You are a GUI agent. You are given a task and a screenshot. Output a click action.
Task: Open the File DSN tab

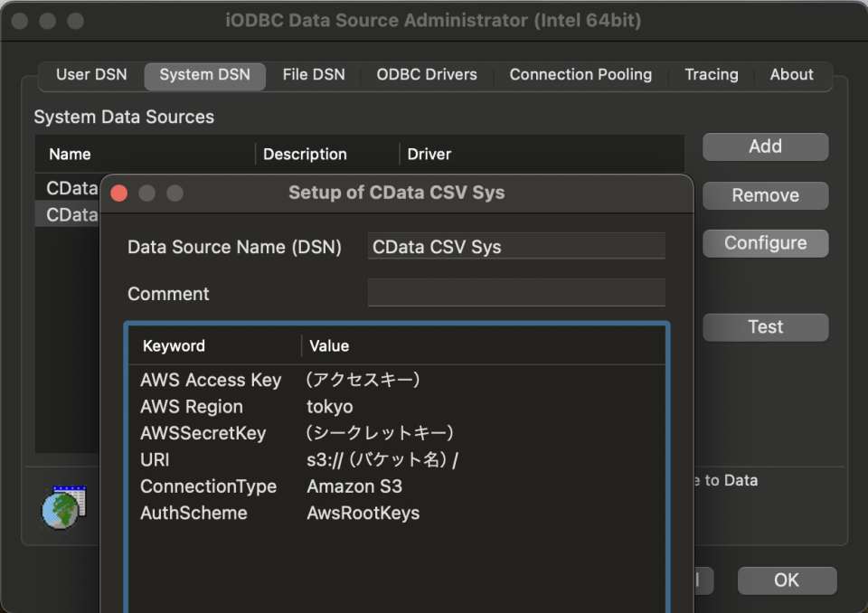tap(314, 75)
